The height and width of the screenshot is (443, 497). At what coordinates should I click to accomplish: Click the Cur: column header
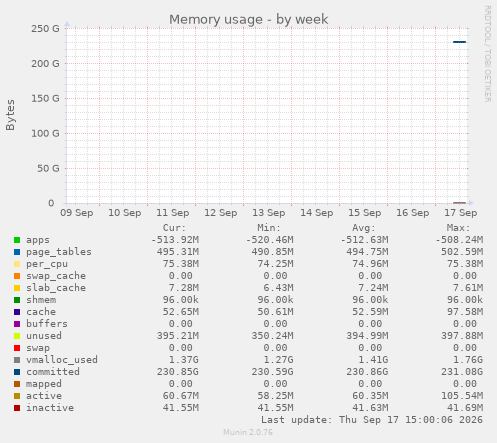click(174, 228)
